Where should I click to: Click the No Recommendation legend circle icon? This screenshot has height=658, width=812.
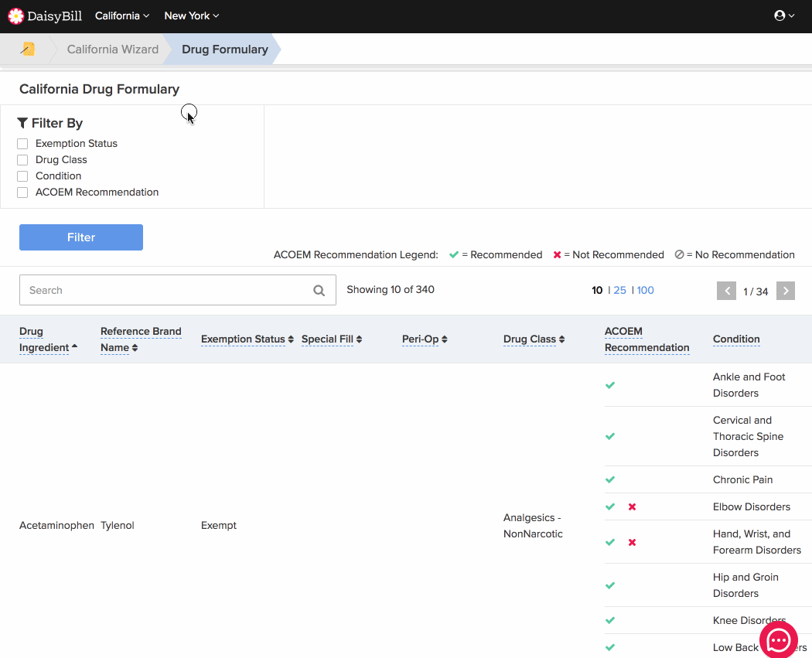pyautogui.click(x=680, y=254)
